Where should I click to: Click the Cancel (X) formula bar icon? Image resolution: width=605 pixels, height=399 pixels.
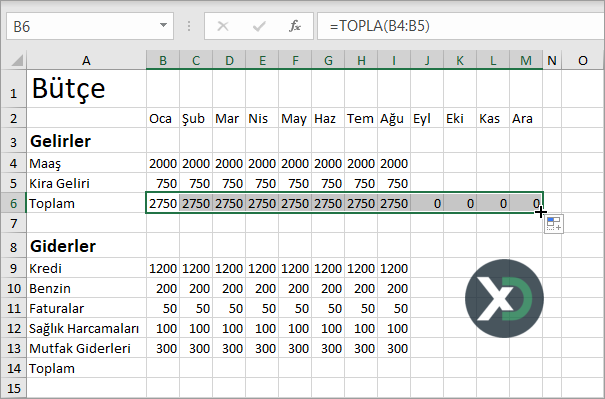(223, 26)
